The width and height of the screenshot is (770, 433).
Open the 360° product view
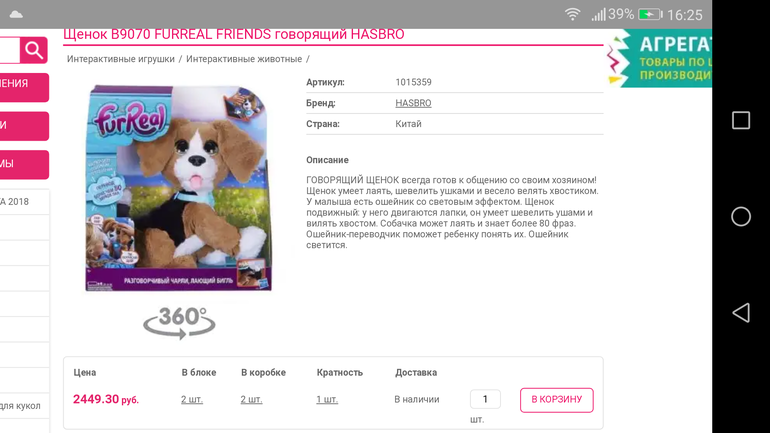coord(179,321)
